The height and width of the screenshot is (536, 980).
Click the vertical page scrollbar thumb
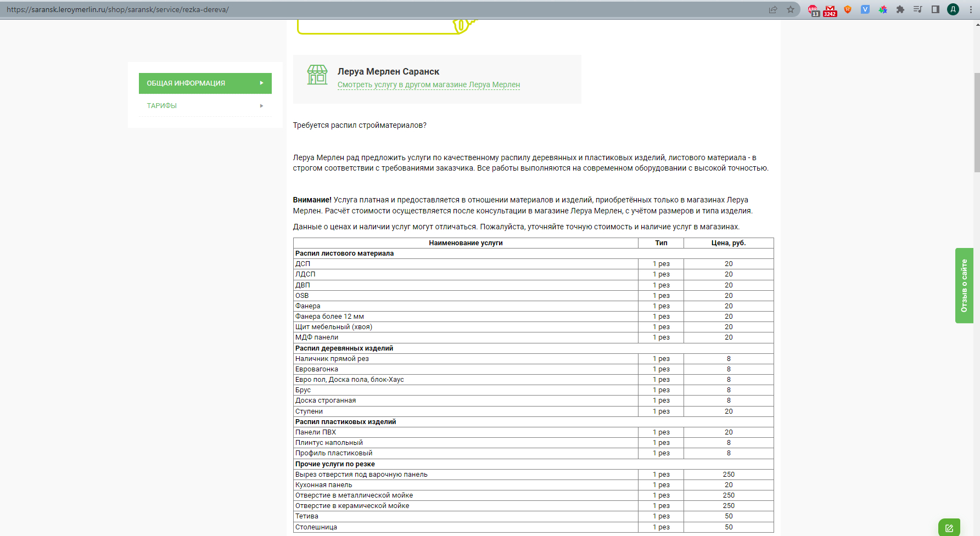tap(976, 122)
